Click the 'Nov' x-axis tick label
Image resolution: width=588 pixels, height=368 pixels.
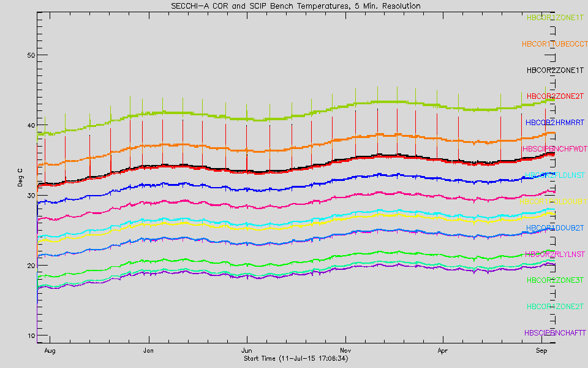[x=345, y=351]
